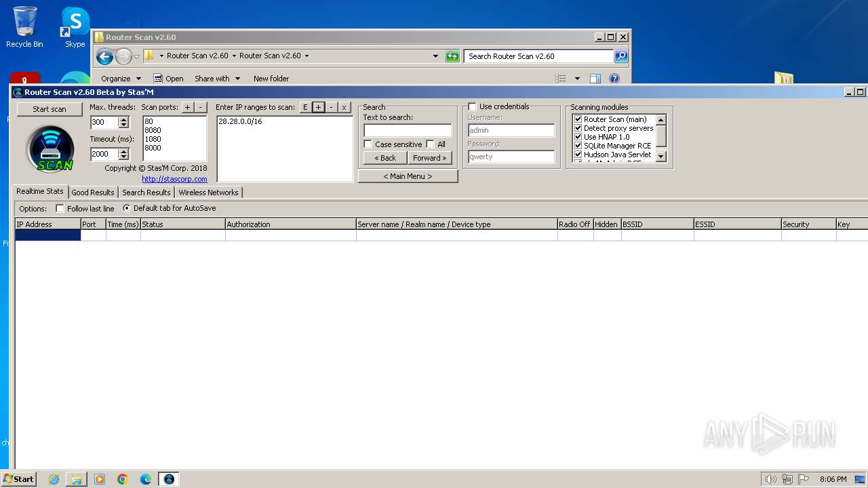Screen dimensions: 868x488
Task: Toggle Router Scan (main) module checkbox
Action: [x=578, y=119]
